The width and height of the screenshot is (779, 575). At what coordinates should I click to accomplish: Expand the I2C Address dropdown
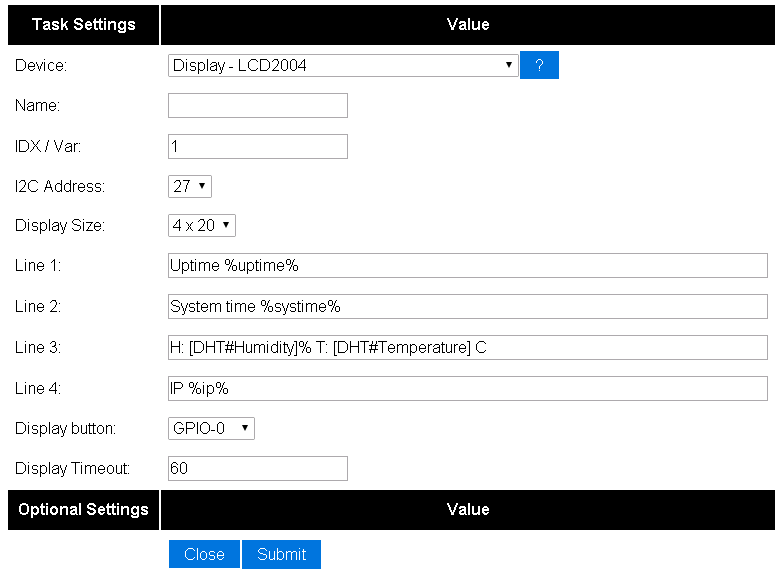pos(190,186)
